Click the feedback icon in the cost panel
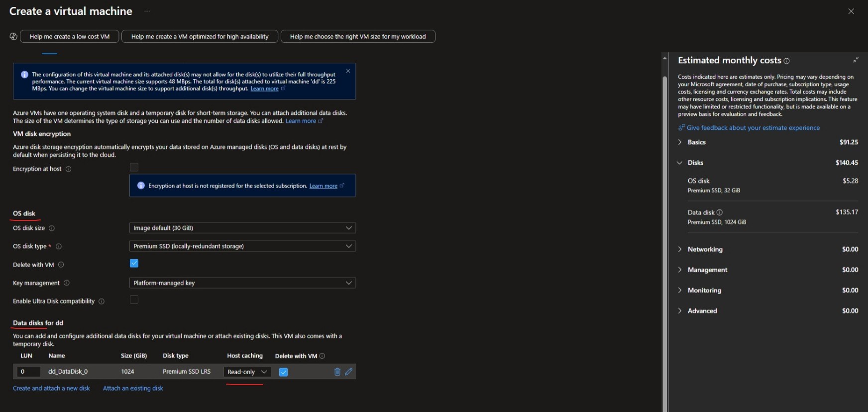Screen dimensions: 868x412 coord(681,128)
